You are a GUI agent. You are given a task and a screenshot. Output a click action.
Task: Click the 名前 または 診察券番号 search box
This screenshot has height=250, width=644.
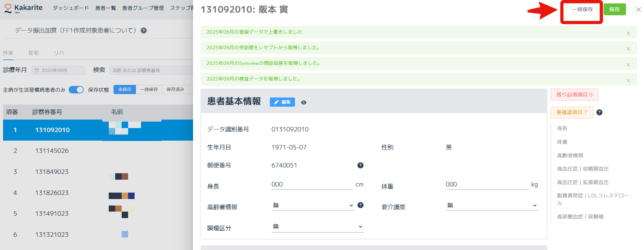(152, 70)
